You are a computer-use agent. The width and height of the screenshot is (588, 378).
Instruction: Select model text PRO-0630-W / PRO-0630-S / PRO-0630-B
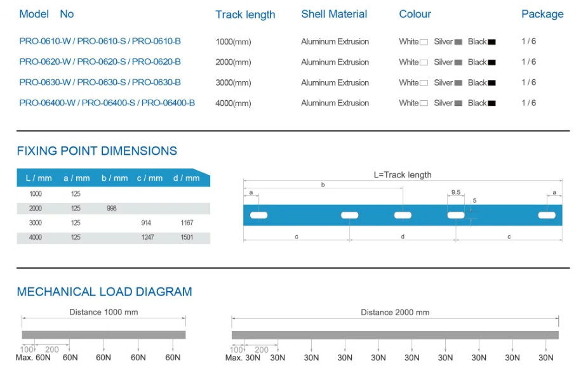point(100,82)
